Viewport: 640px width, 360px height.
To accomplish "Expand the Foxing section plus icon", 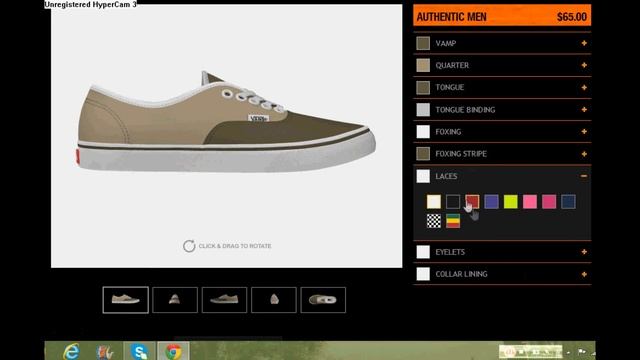I will coord(584,131).
